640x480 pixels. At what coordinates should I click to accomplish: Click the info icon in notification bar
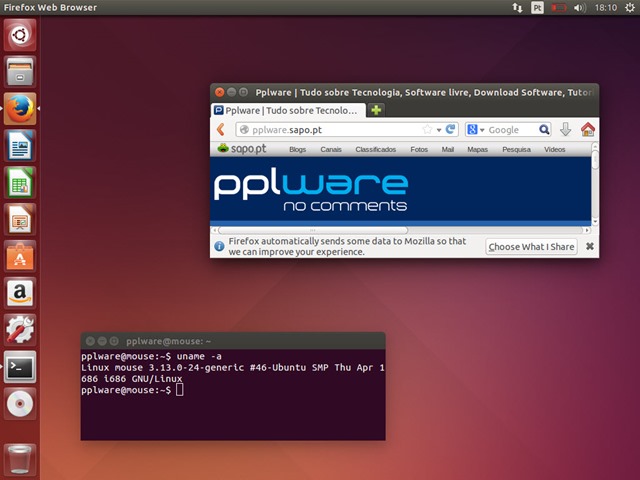(219, 246)
